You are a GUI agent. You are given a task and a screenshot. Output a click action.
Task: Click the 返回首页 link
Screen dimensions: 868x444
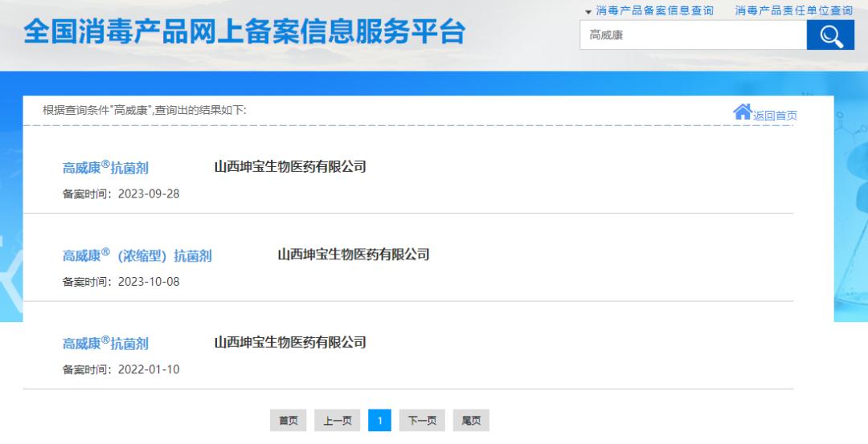[775, 116]
